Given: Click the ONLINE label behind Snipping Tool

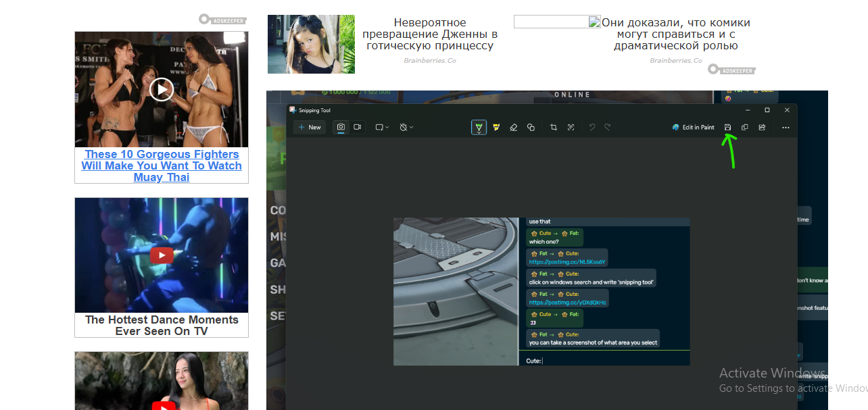Looking at the screenshot, I should click(573, 95).
